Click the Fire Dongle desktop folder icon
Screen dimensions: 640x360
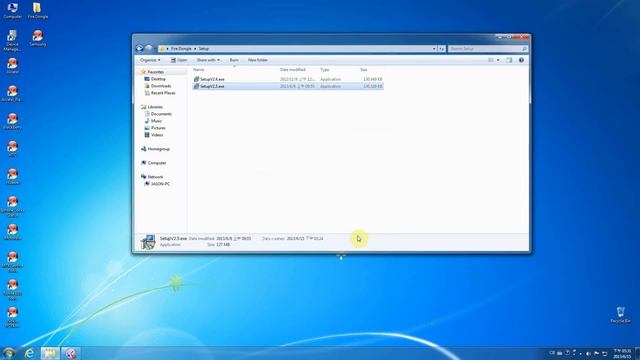click(38, 11)
